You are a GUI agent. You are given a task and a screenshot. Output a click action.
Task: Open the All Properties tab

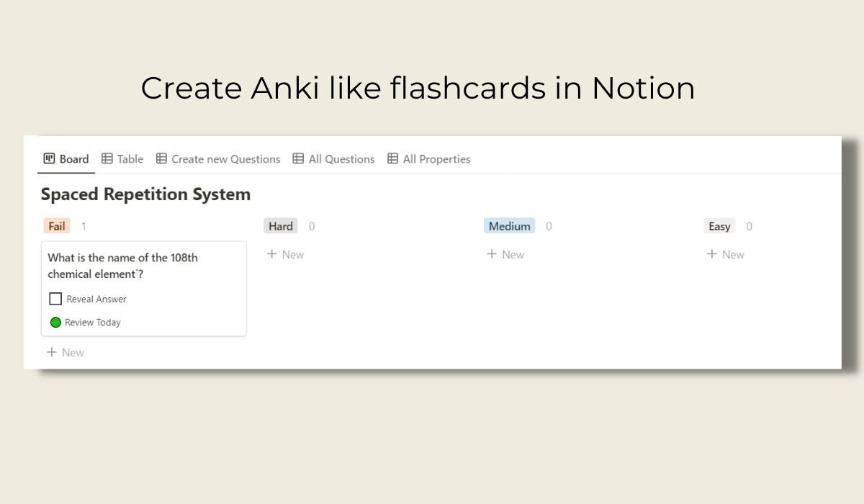click(428, 159)
